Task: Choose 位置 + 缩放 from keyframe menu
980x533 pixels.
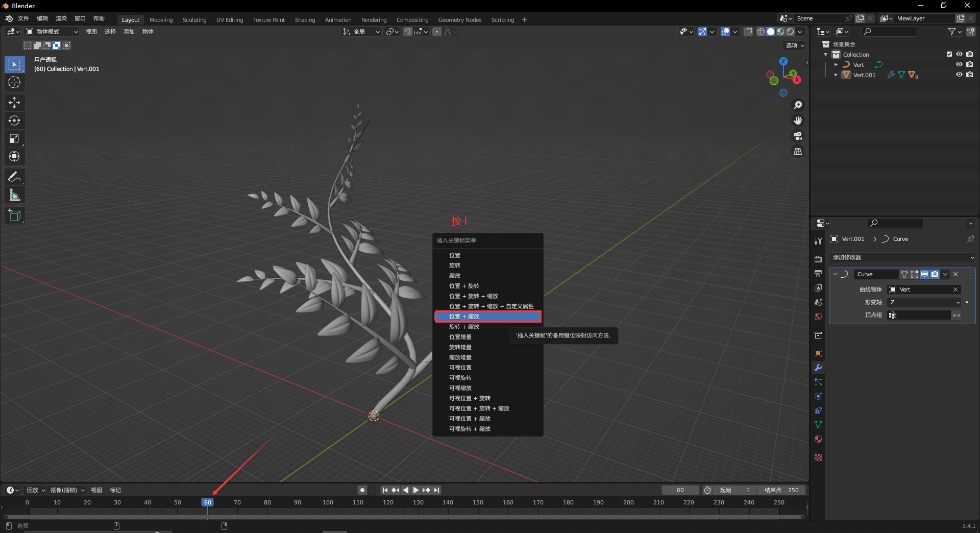Action: (x=487, y=317)
